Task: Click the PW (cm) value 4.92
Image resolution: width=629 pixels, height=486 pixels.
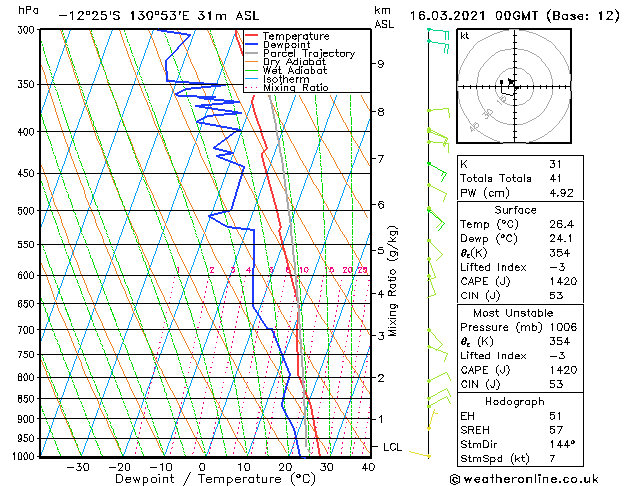Action: [x=562, y=193]
